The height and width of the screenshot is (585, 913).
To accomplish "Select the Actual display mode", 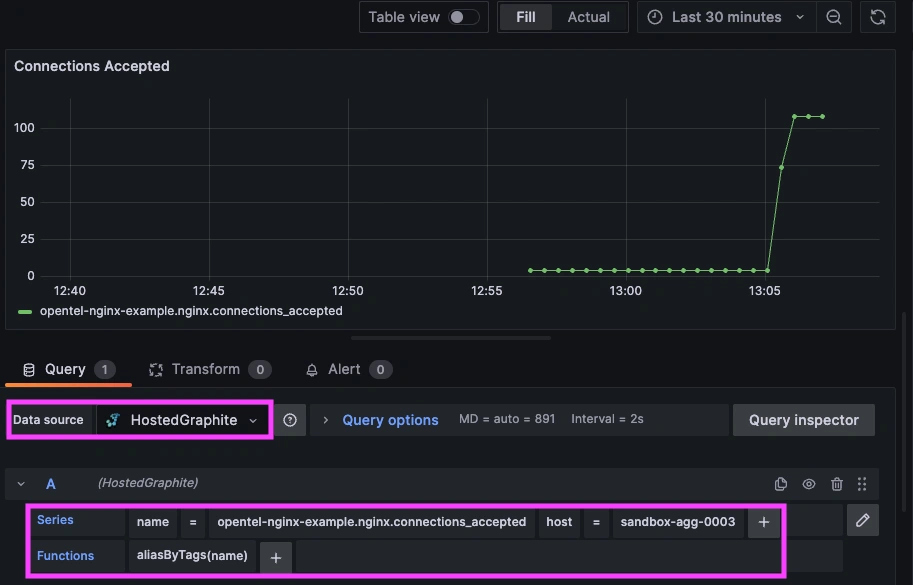I will coord(589,17).
